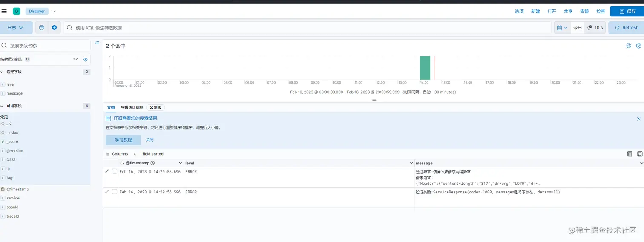Click the add filter plus icon
644x242 pixels.
pyautogui.click(x=55, y=27)
